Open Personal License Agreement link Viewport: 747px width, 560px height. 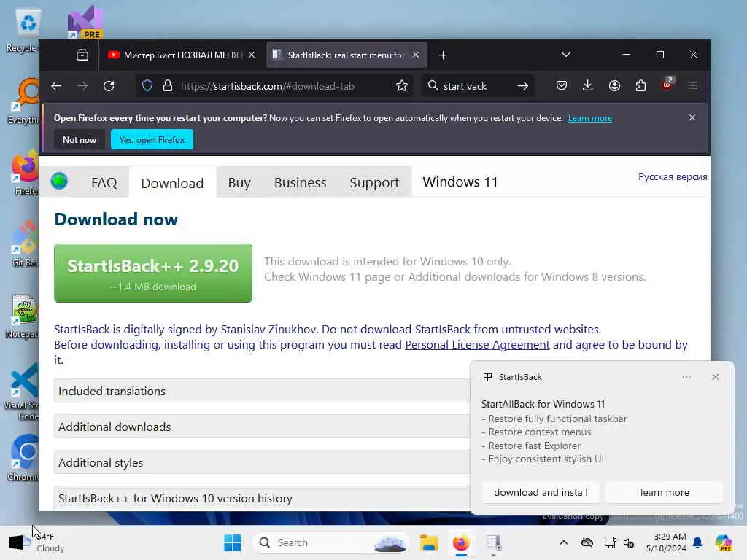[x=477, y=344]
